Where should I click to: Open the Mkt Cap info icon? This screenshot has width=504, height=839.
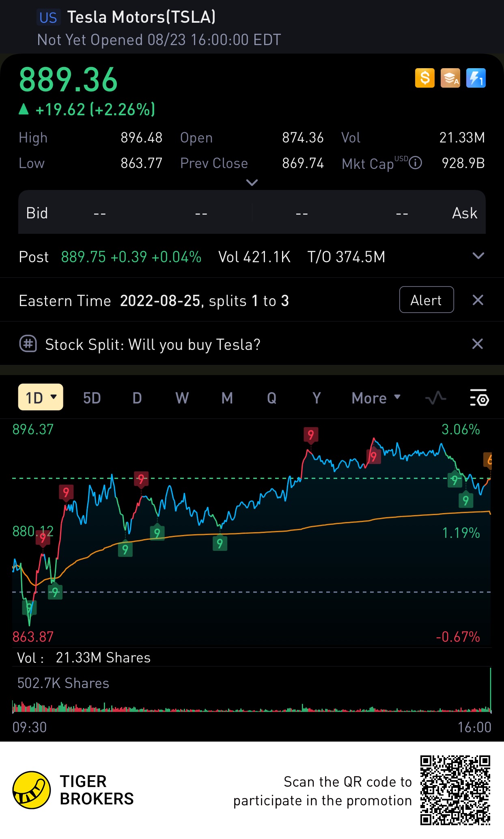click(x=415, y=163)
